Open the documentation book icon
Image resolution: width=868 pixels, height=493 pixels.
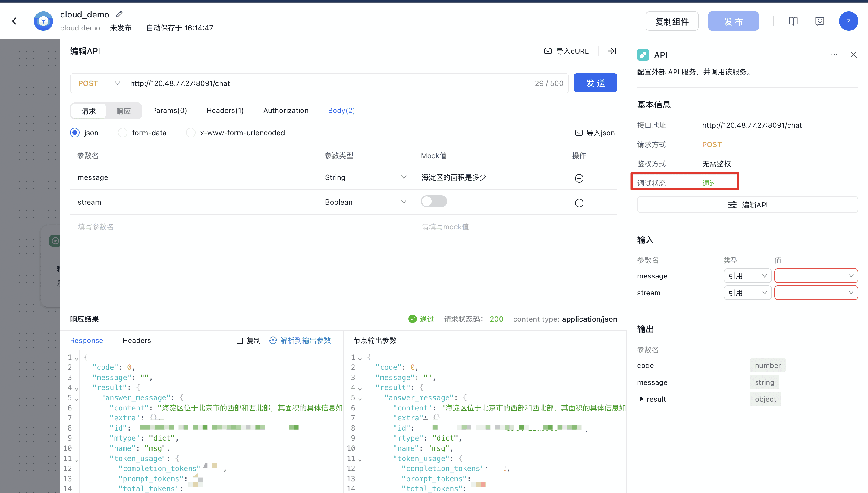click(x=793, y=21)
